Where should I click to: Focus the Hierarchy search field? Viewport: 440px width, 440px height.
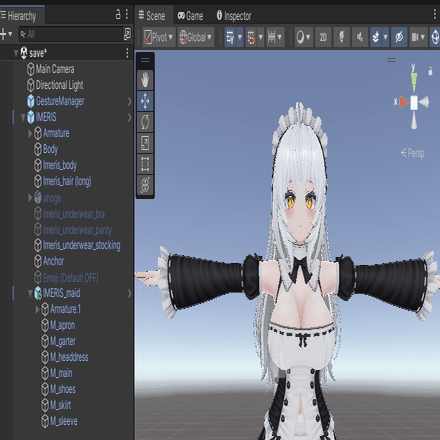[x=71, y=34]
